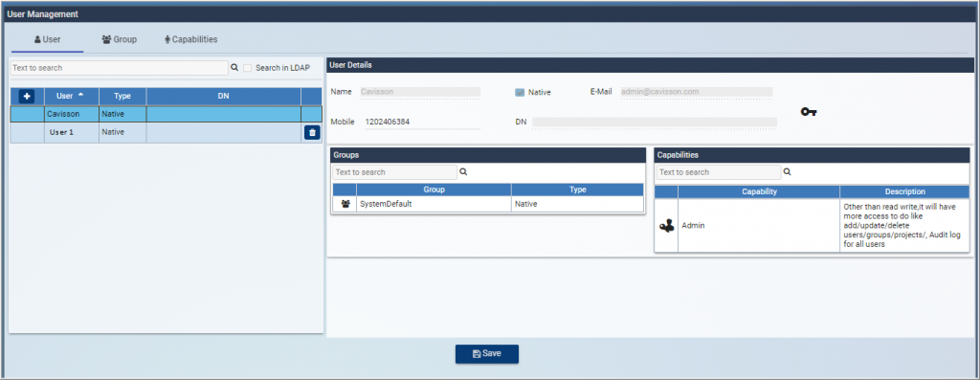Viewport: 980px width, 380px height.
Task: Select the Cavisson user row
Action: [x=167, y=114]
